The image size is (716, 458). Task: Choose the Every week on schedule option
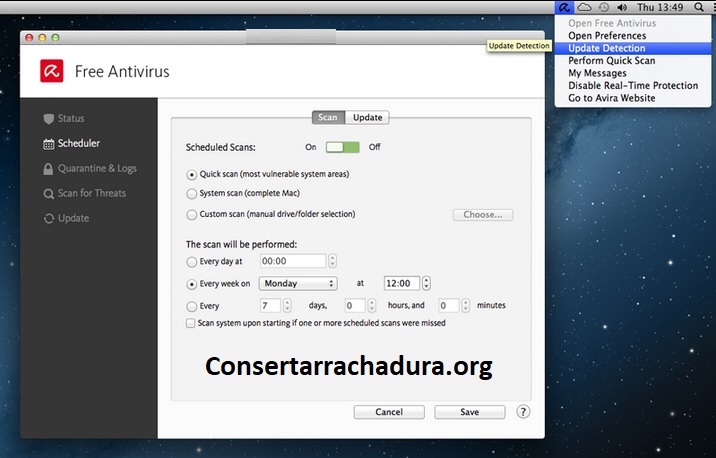pyautogui.click(x=192, y=284)
